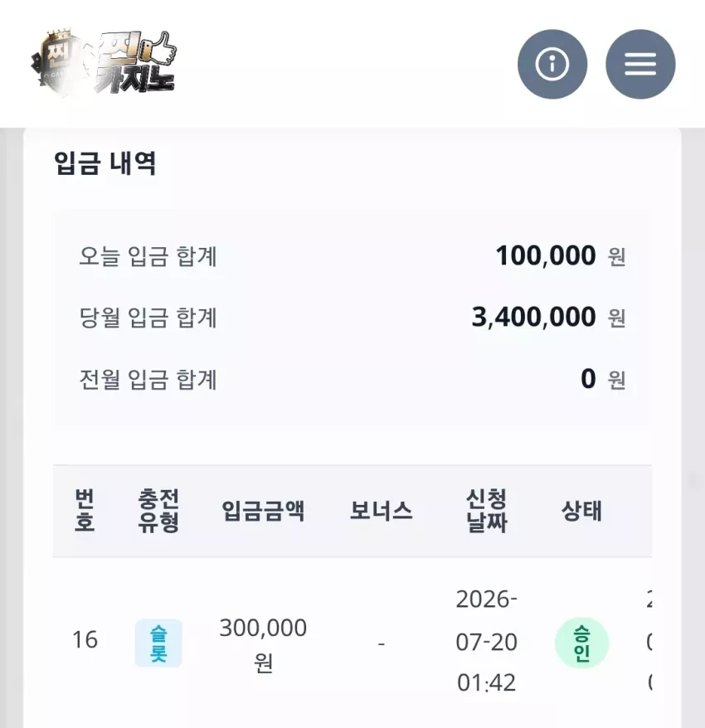Tap the 찐카지노 logo
The height and width of the screenshot is (728, 705).
click(105, 64)
